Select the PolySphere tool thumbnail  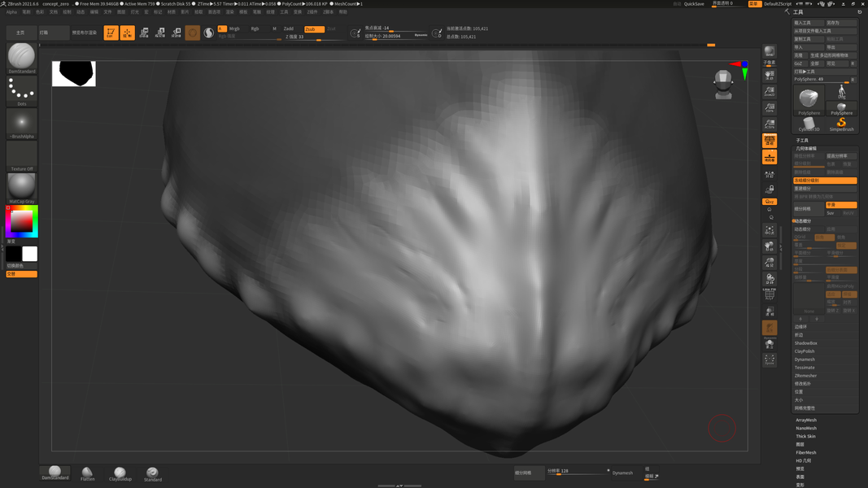click(809, 100)
